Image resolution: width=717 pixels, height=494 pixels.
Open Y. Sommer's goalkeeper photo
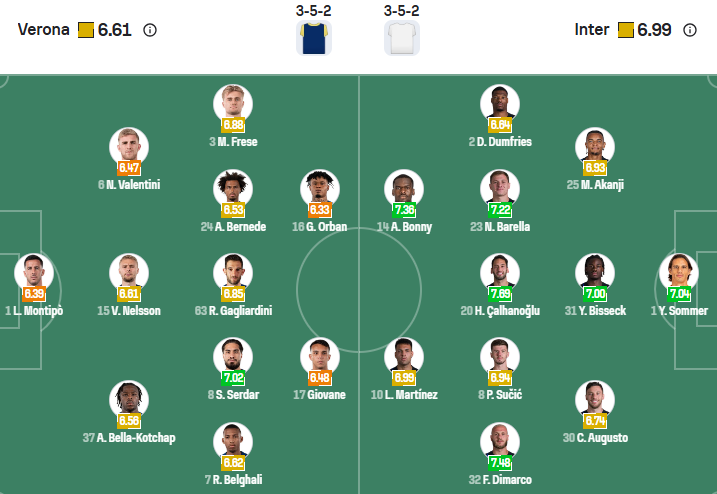pyautogui.click(x=676, y=272)
